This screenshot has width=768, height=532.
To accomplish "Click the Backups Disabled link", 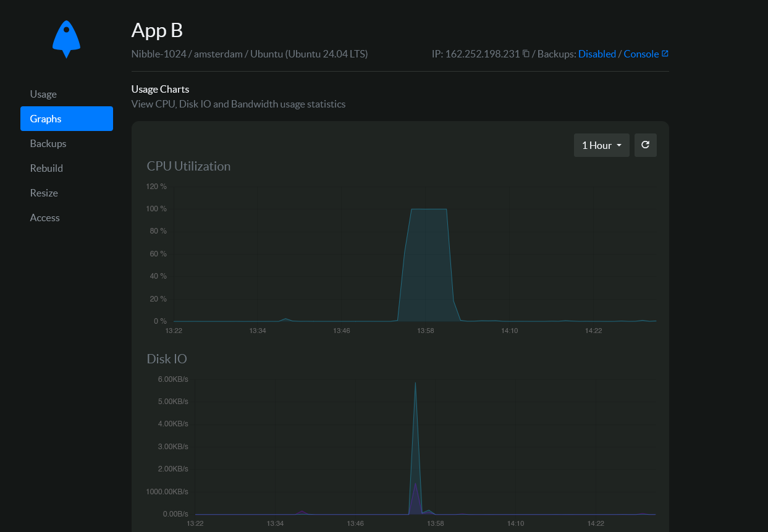I will (x=597, y=54).
